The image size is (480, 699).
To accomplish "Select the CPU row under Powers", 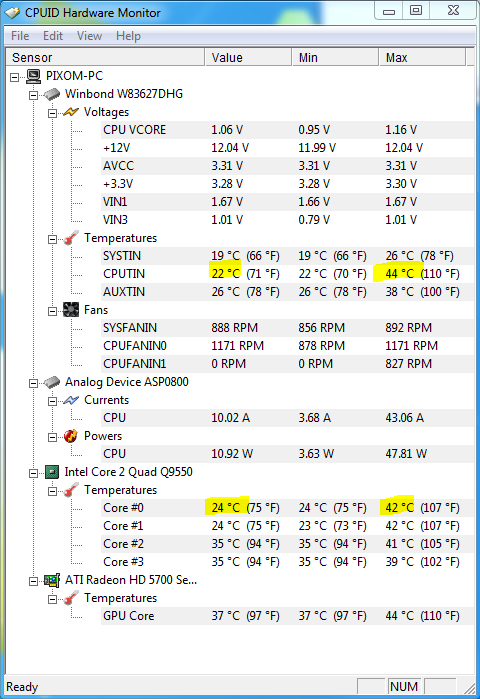I will point(287,454).
